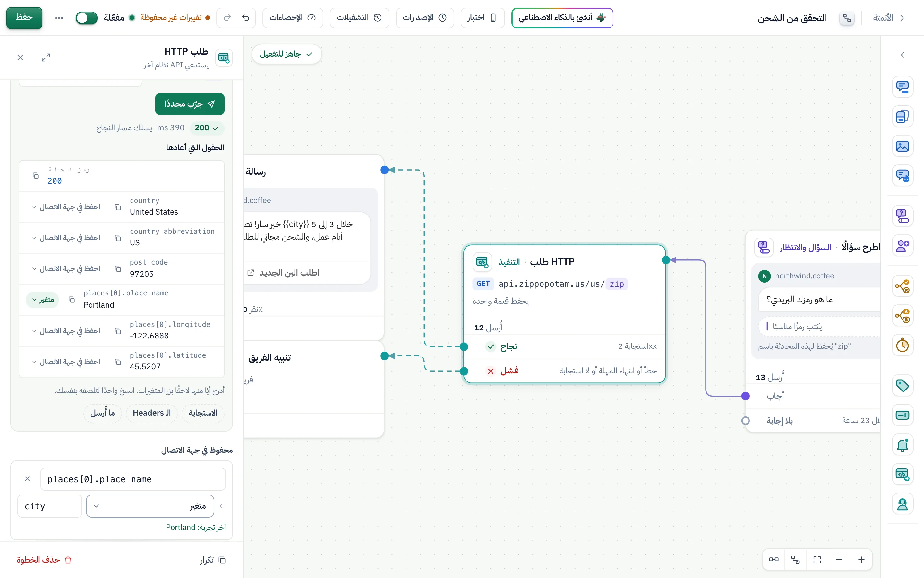The image size is (924, 578).
Task: Open the الإحصاءات tab
Action: pos(293,18)
